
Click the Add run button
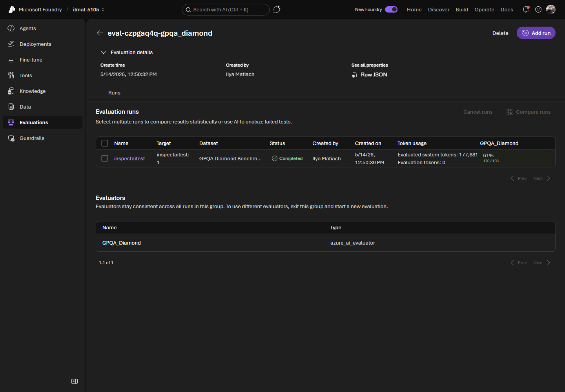coord(536,33)
